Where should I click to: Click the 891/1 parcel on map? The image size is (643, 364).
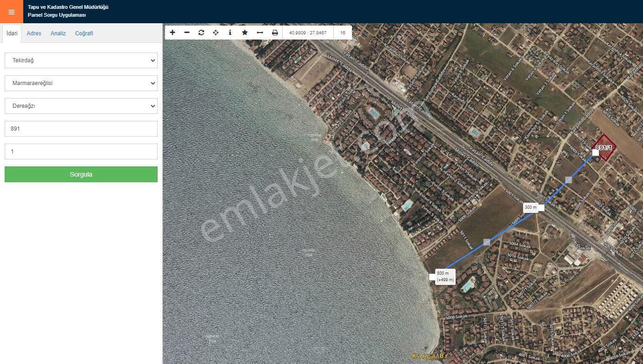[604, 148]
